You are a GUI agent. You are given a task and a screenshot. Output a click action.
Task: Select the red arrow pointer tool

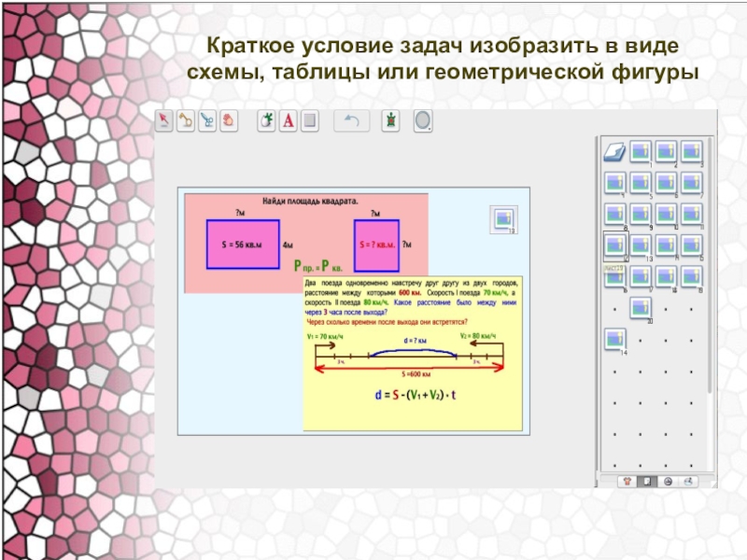(164, 121)
